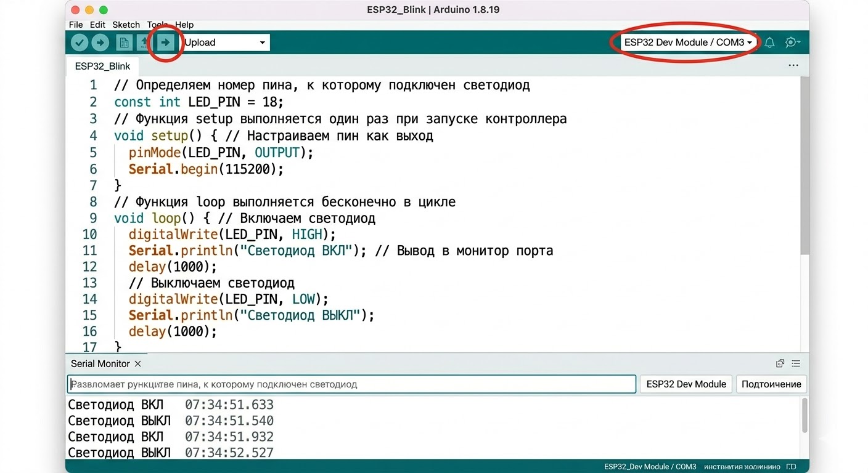Open the Sketch menu
The height and width of the screenshot is (473, 868).
pyautogui.click(x=126, y=25)
